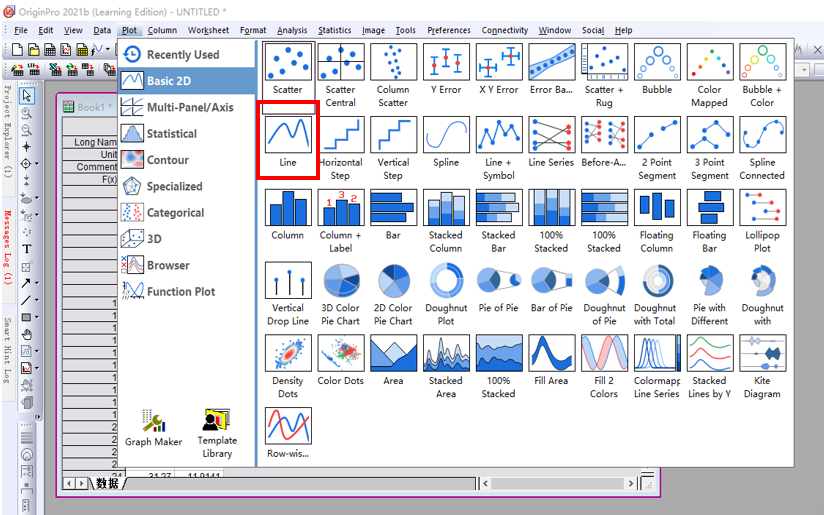This screenshot has height=515, width=824.
Task: Pick the Spline plot icon
Action: click(446, 135)
